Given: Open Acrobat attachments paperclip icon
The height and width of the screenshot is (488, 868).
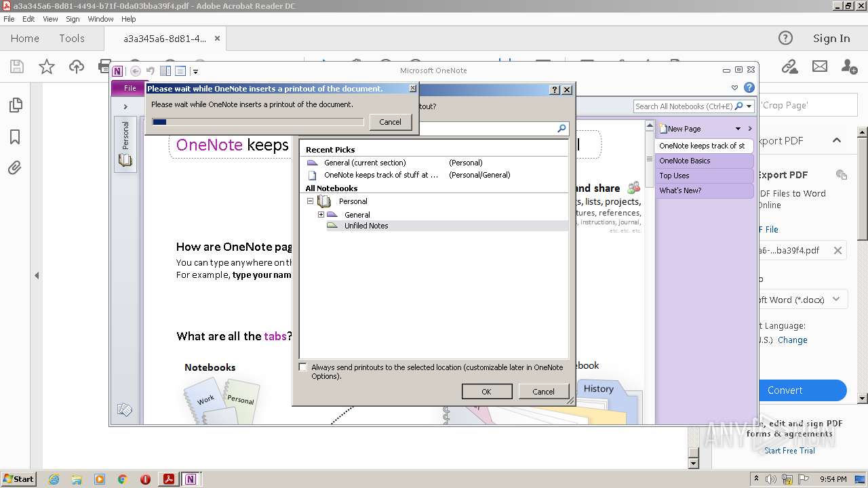Looking at the screenshot, I should (x=15, y=167).
